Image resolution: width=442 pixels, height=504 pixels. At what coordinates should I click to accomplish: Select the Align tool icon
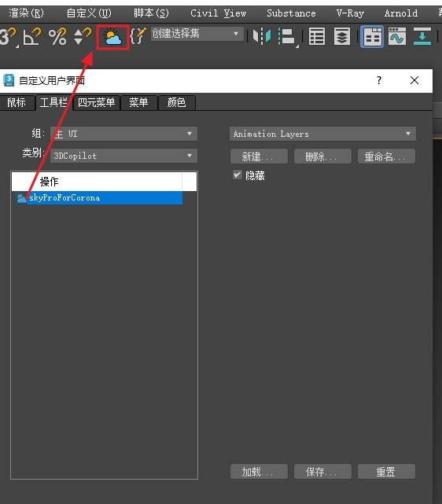[287, 36]
